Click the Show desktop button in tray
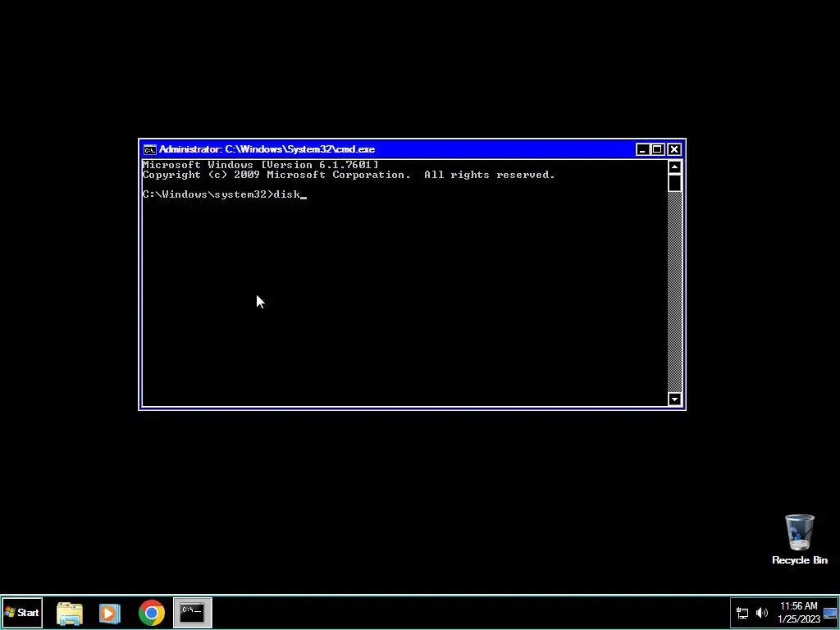 830,613
